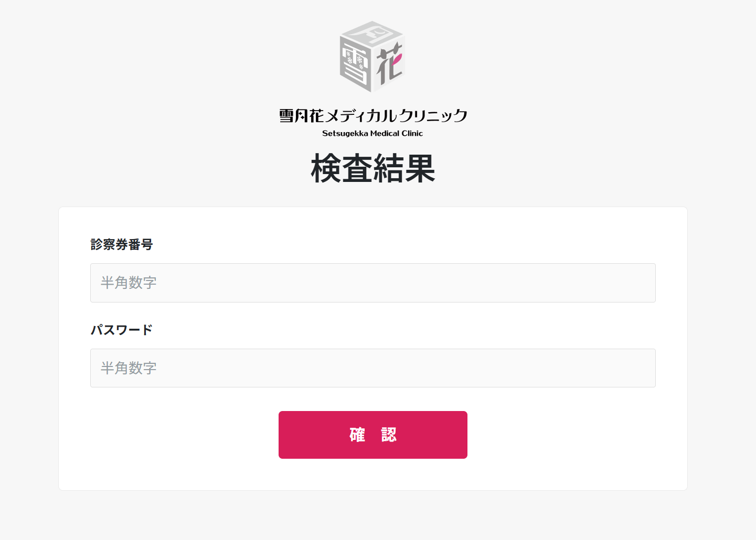Image resolution: width=756 pixels, height=540 pixels.
Task: Click the 半角数字 placeholder under 診察券番号
Action: click(129, 283)
